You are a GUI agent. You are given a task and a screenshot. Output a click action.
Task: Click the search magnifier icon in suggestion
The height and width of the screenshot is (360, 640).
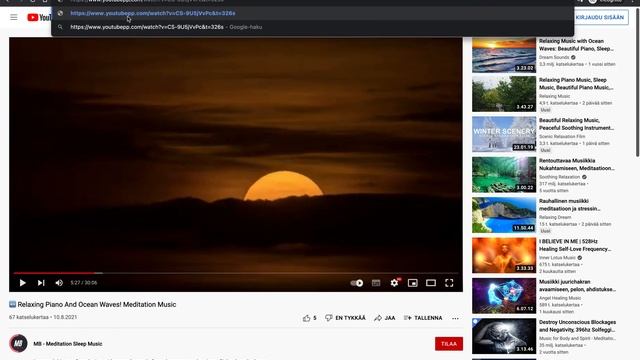coord(60,27)
